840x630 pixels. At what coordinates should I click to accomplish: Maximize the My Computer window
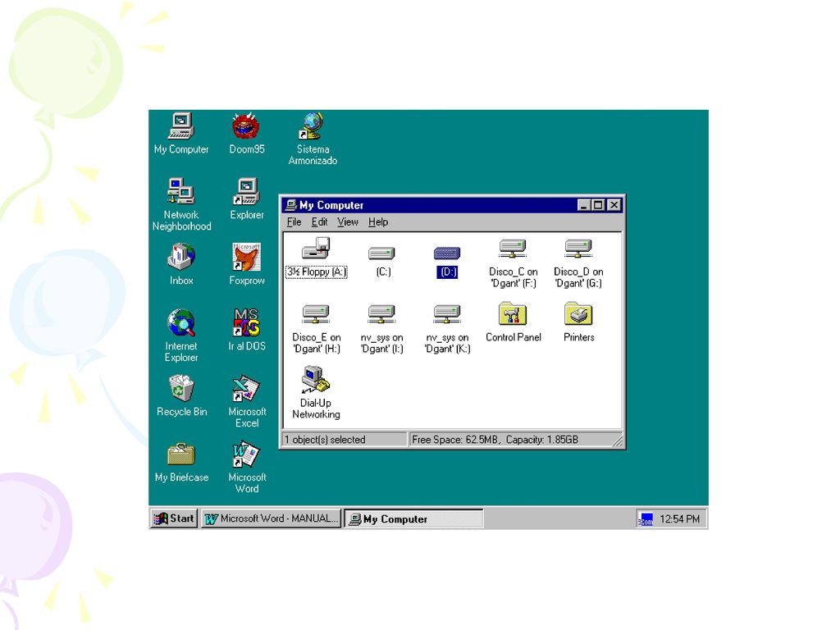click(598, 205)
